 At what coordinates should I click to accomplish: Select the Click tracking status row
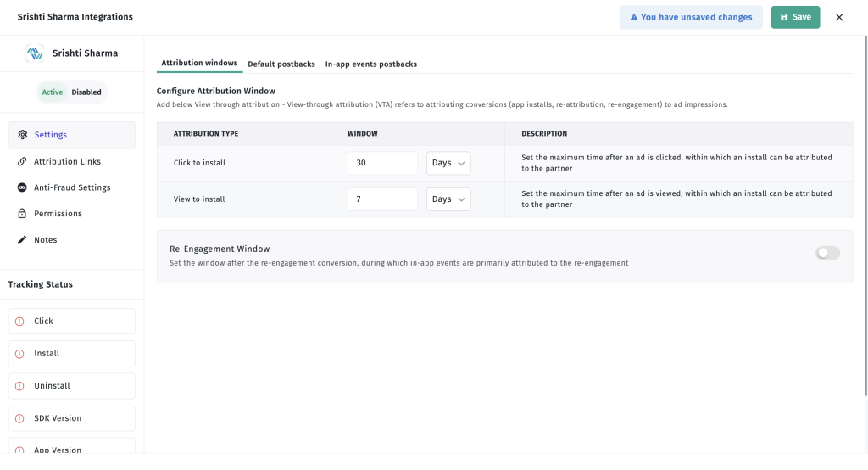click(x=72, y=322)
